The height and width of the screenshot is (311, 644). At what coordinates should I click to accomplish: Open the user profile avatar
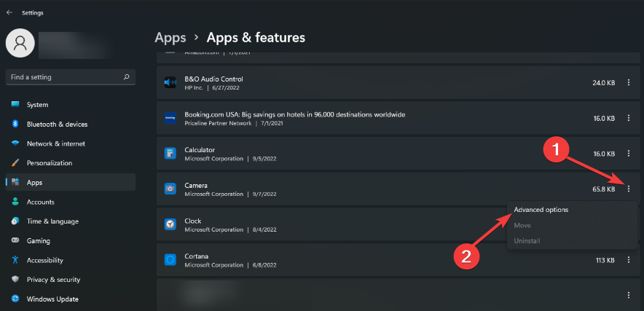[20, 43]
